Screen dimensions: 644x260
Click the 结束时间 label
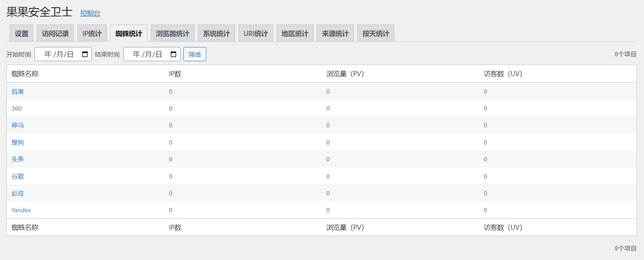[107, 54]
